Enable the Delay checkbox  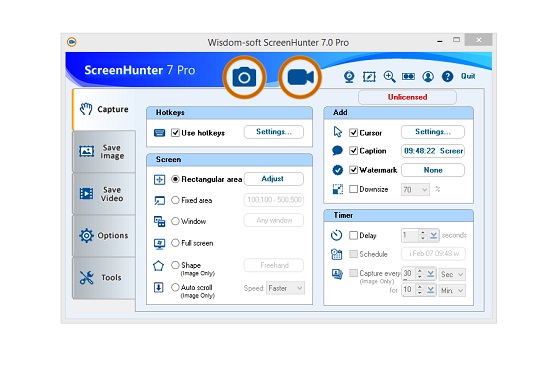[354, 235]
